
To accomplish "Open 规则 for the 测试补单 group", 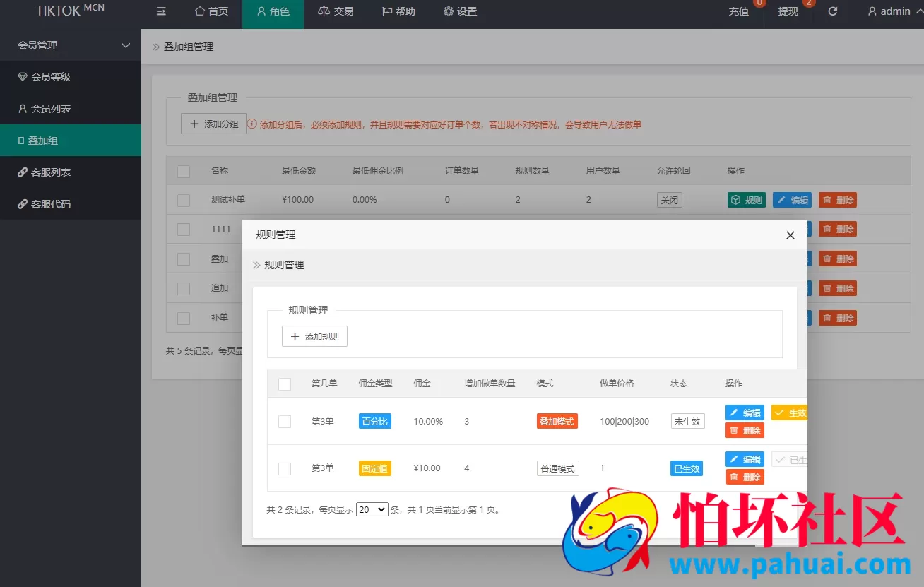I will (747, 200).
